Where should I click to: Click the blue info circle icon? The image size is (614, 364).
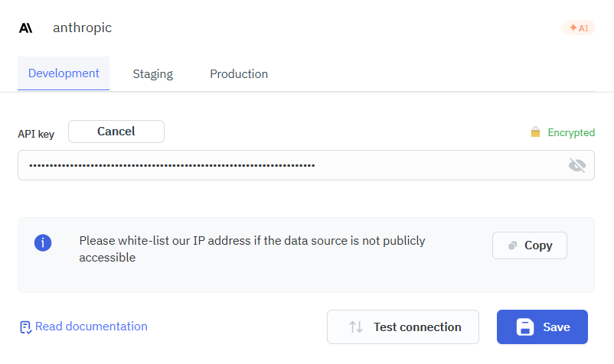(x=43, y=243)
